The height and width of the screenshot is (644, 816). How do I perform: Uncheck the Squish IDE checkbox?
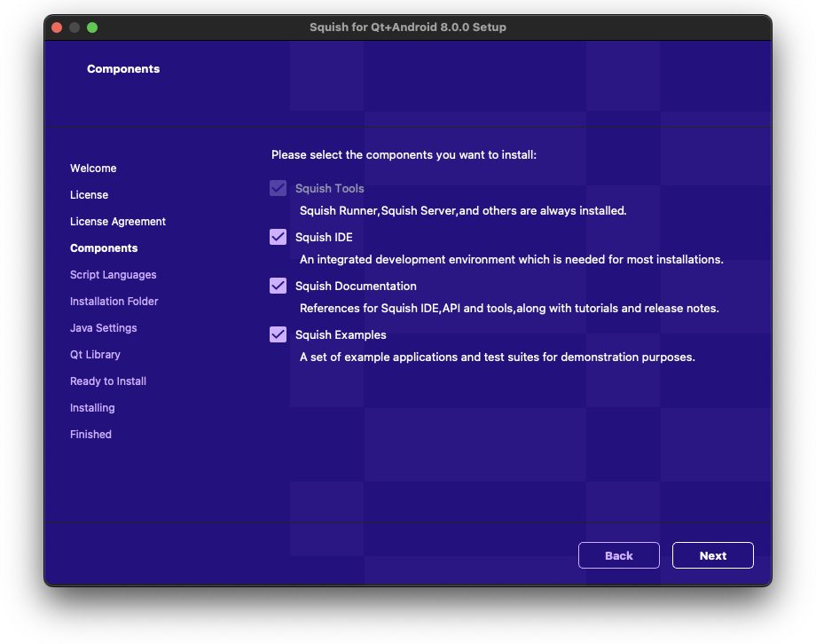pos(279,237)
